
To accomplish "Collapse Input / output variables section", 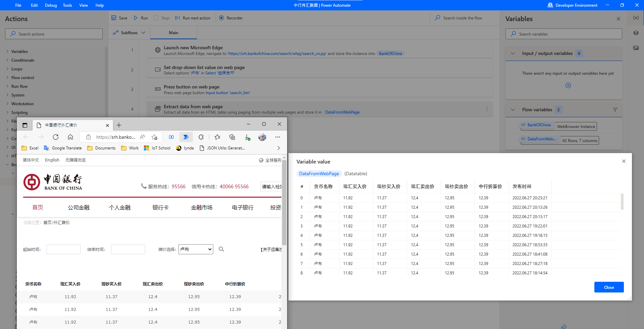I will (513, 53).
